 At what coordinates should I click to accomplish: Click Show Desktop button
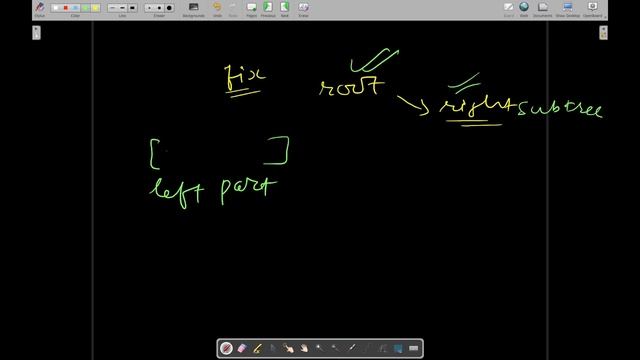click(568, 9)
